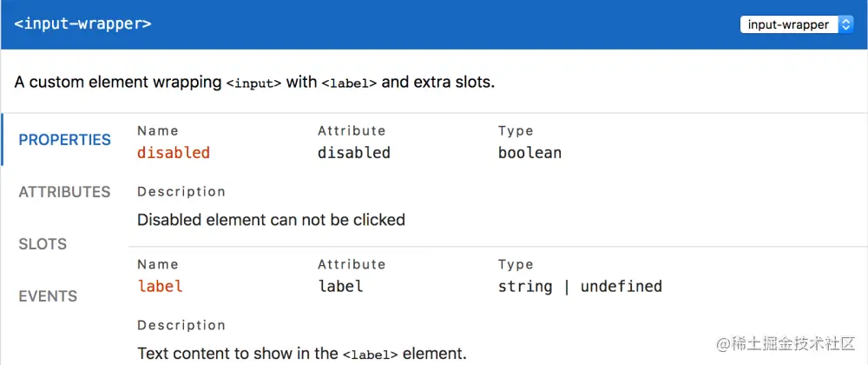
Task: Select the disabled attribute value
Action: point(353,153)
